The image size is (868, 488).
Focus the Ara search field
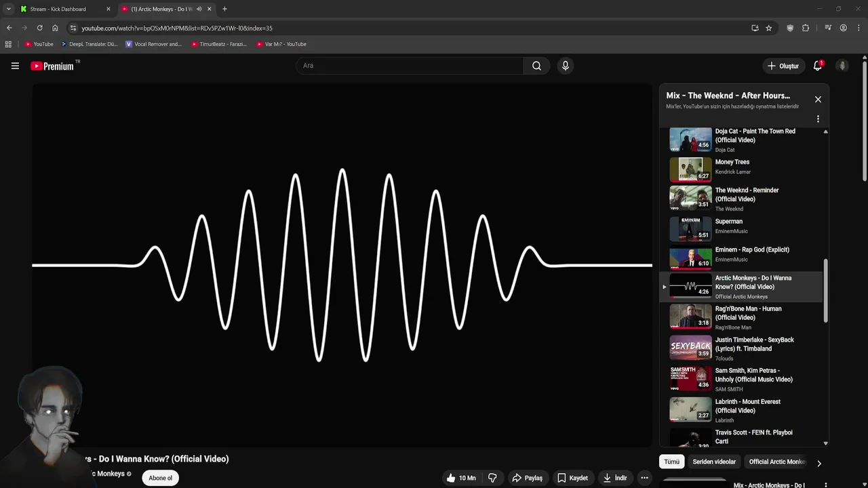click(409, 66)
